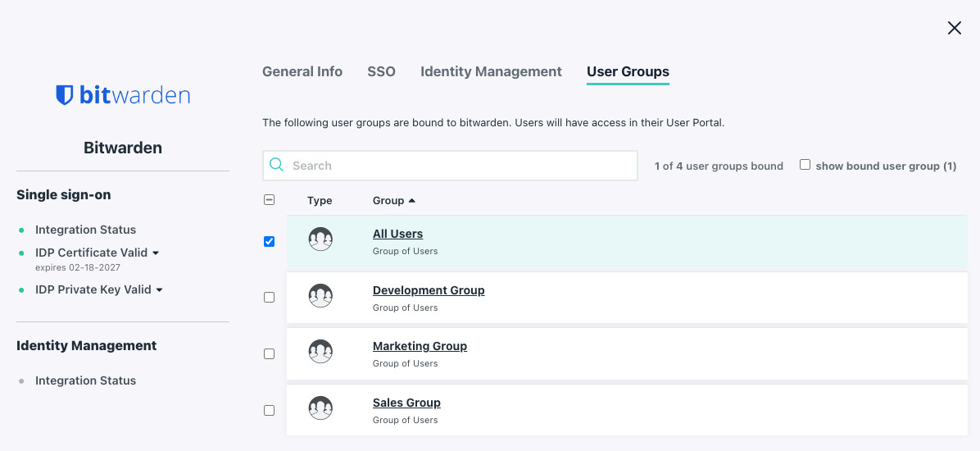The image size is (980, 451).
Task: Click the All Users group icon
Action: (320, 239)
